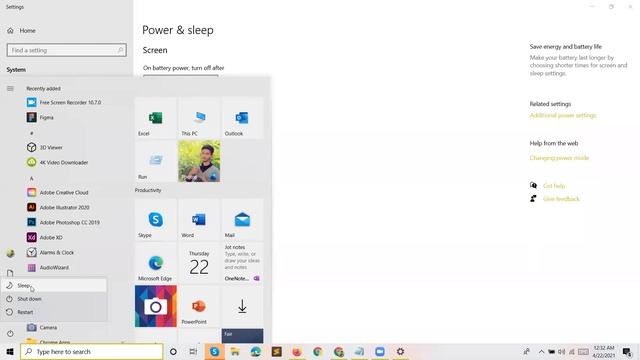Image resolution: width=640 pixels, height=360 pixels.
Task: Open Zoom from the taskbar
Action: [x=380, y=351]
